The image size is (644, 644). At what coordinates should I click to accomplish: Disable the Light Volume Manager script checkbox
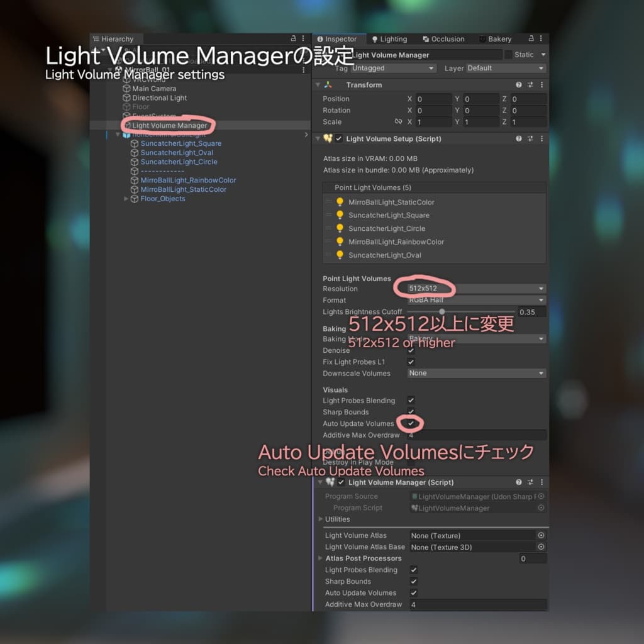coord(341,482)
